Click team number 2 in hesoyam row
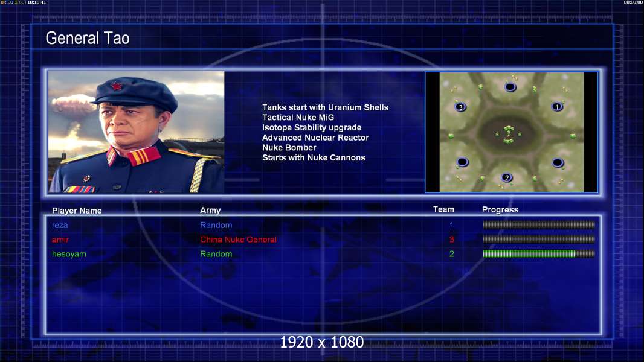Image resolution: width=644 pixels, height=362 pixels. (x=451, y=254)
